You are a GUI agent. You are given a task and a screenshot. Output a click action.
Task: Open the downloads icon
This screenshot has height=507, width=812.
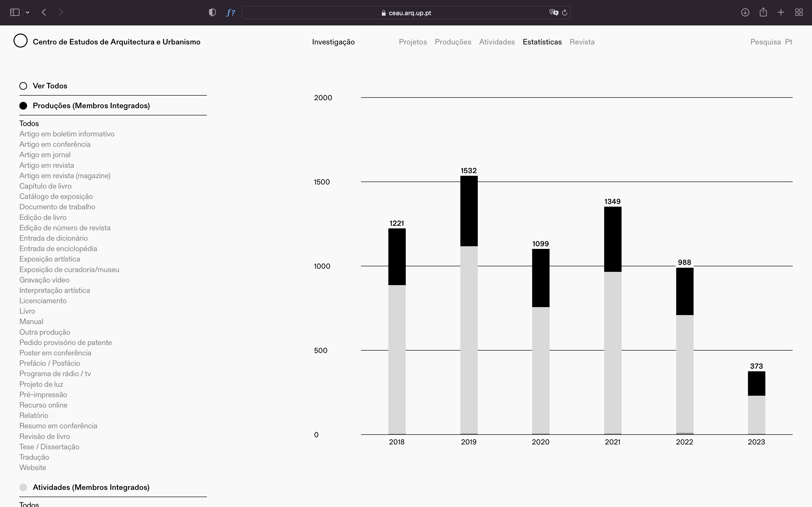tap(745, 12)
